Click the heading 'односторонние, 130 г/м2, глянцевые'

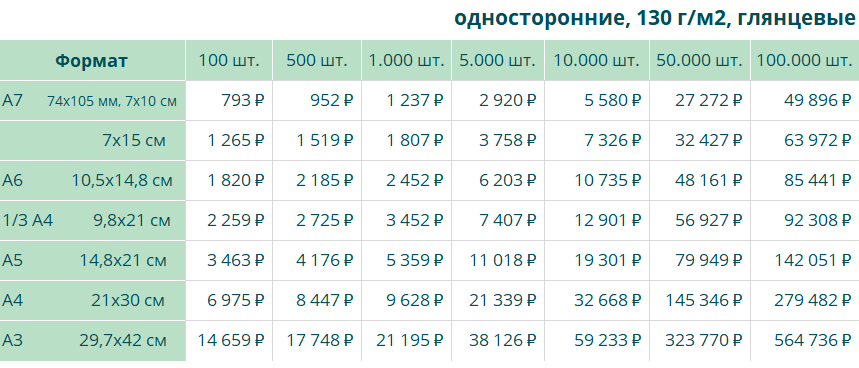tap(655, 19)
